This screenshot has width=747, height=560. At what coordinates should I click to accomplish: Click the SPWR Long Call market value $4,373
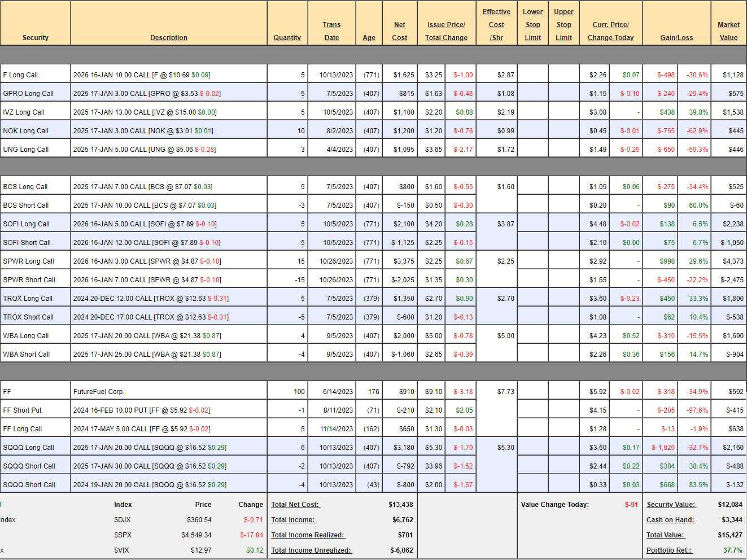[x=733, y=261]
